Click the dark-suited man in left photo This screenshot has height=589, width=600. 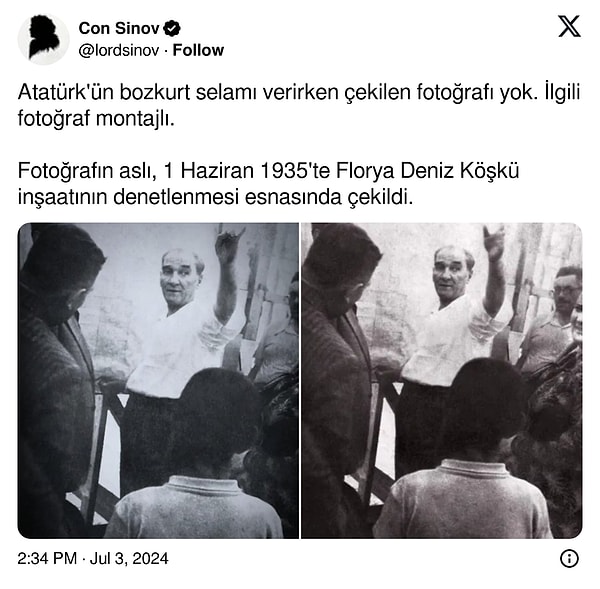coord(57,383)
